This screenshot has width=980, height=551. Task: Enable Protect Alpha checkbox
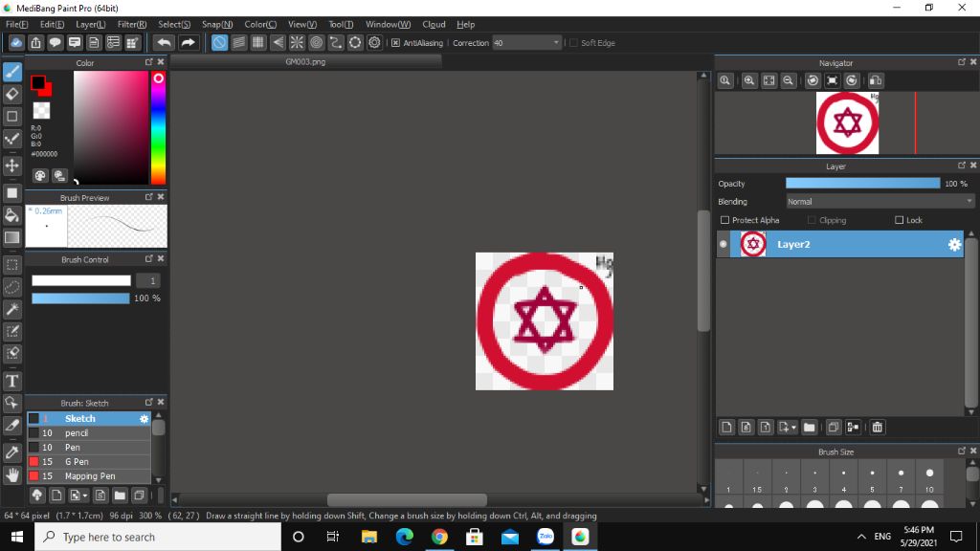click(725, 220)
